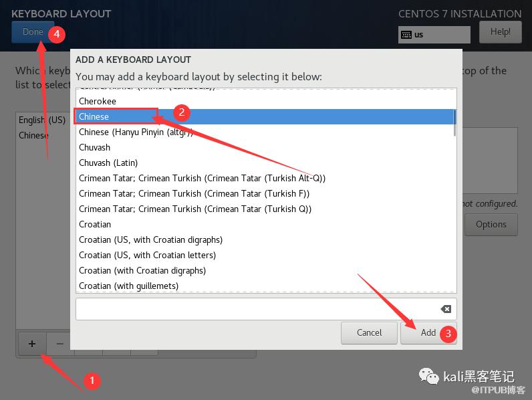
Task: Select the highlighted Chinese layout row
Action: [x=267, y=116]
